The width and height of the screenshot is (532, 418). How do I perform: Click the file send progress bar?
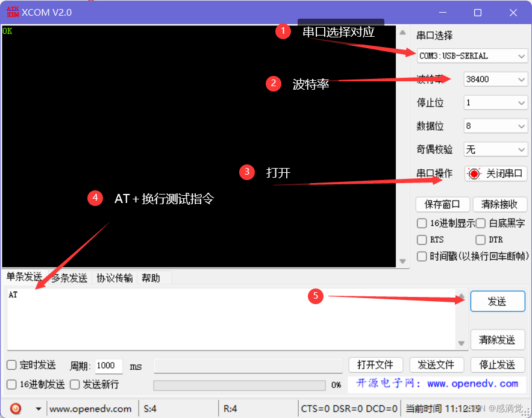[240, 385]
